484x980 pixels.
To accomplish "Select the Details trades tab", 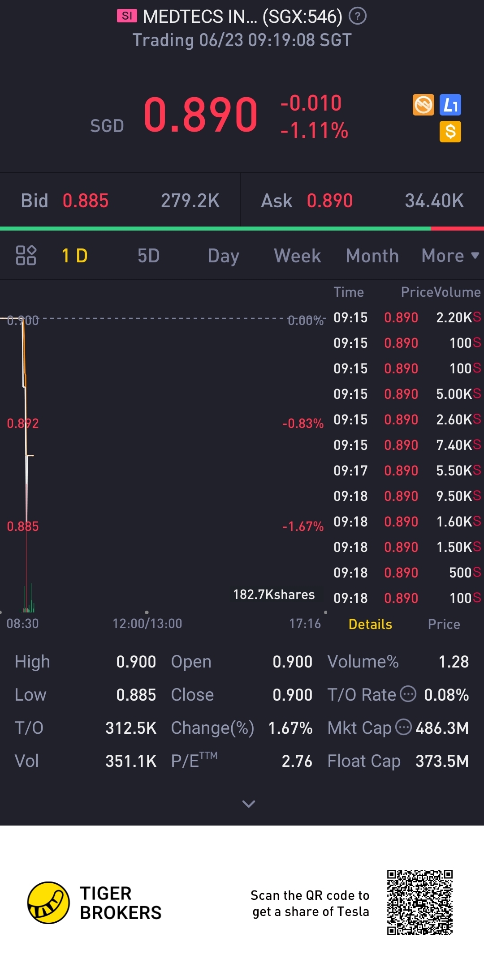I will 370,624.
